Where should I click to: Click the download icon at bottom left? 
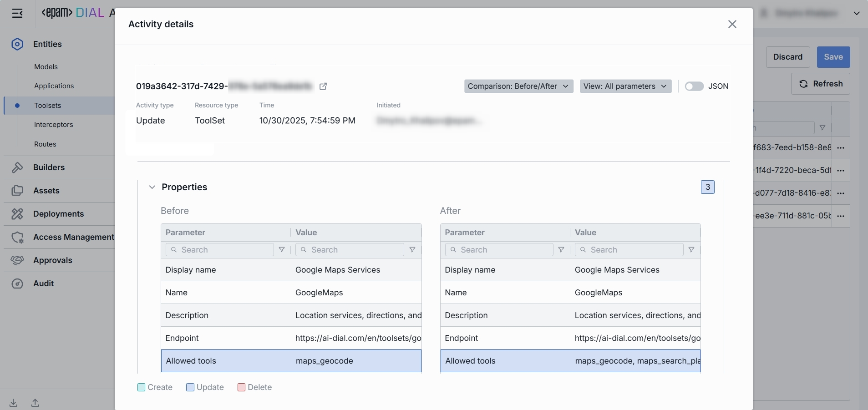pyautogui.click(x=14, y=403)
